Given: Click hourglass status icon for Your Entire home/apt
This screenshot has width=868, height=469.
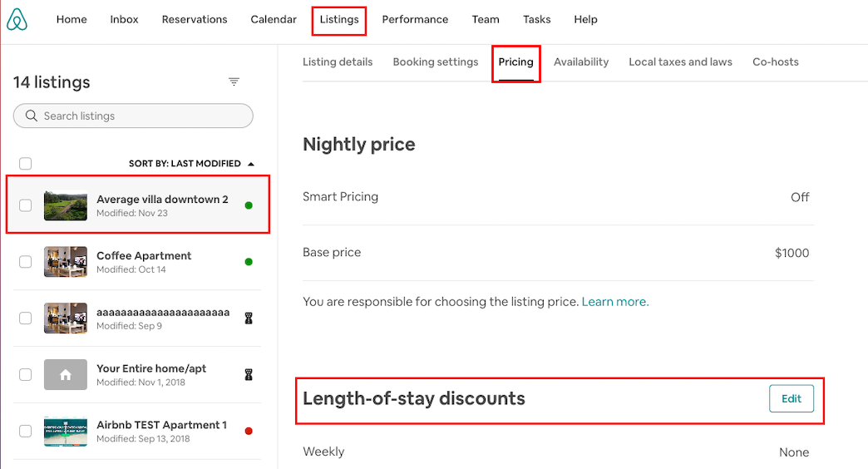Looking at the screenshot, I should (x=249, y=375).
